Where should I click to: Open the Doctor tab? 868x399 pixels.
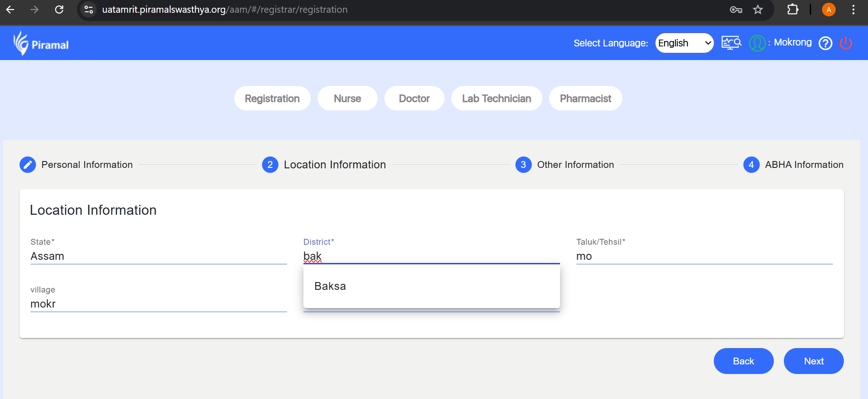coord(414,99)
